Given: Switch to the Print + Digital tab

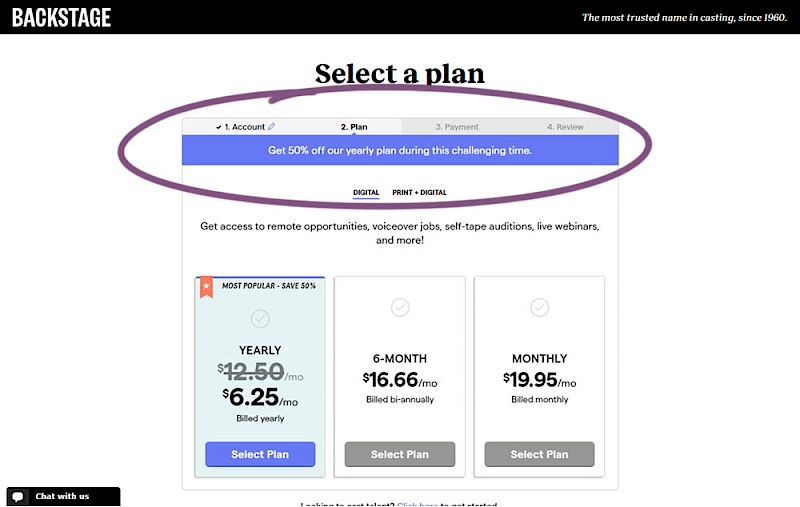Looking at the screenshot, I should [x=419, y=192].
